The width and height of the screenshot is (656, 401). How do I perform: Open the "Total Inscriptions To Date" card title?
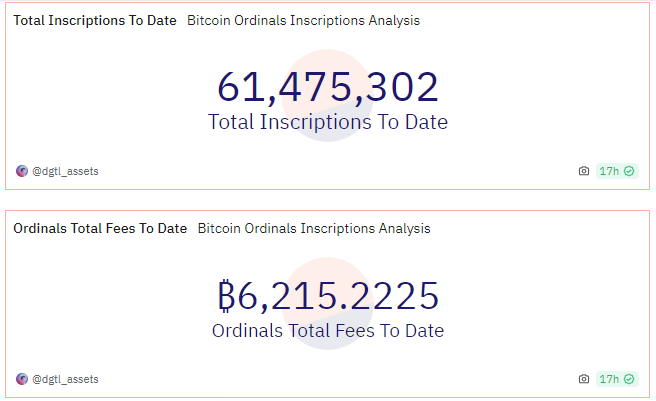click(x=95, y=20)
